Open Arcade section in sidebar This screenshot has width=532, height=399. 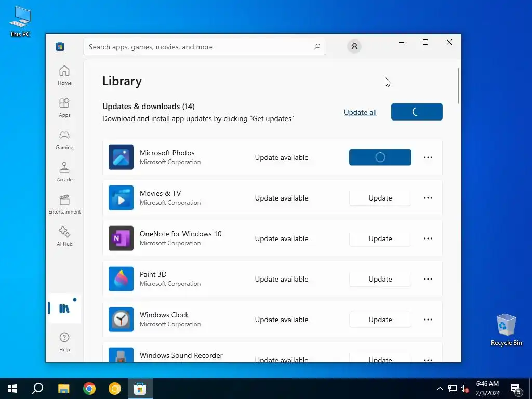pos(64,172)
